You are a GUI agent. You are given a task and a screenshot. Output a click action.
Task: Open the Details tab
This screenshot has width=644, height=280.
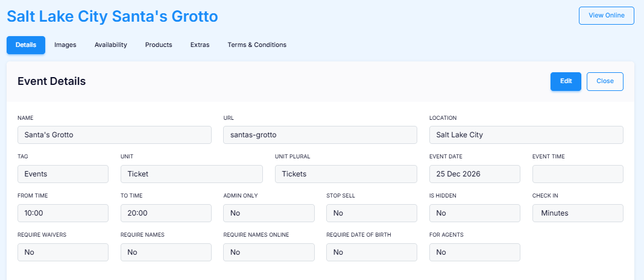[26, 45]
